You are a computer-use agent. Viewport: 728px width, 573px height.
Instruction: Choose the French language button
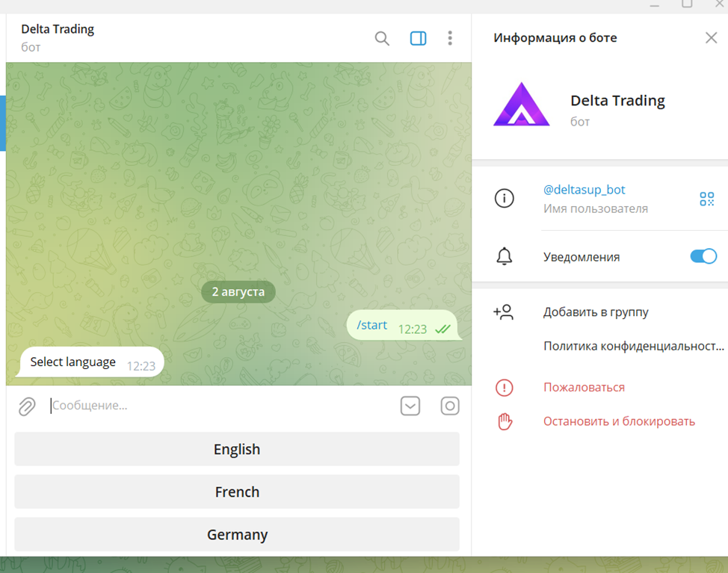click(237, 492)
